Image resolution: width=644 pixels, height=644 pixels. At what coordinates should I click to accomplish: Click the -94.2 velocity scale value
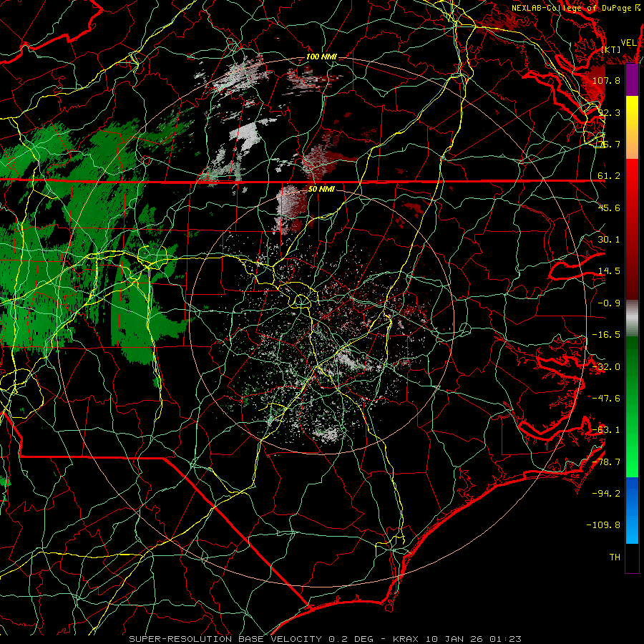click(x=606, y=494)
